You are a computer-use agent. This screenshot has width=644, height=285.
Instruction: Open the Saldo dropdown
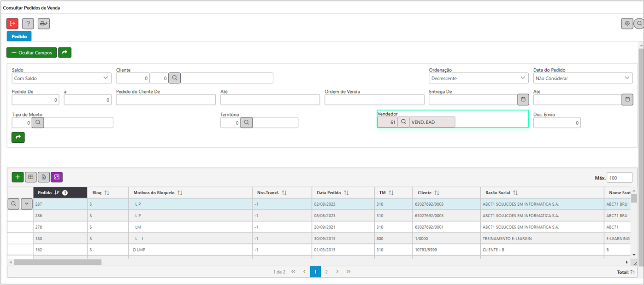(61, 78)
